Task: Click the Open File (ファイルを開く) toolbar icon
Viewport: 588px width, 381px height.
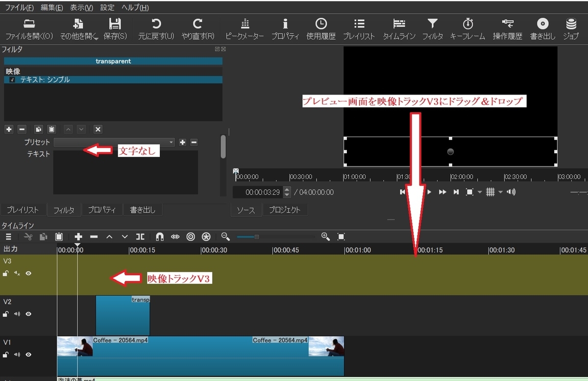Action: click(29, 24)
